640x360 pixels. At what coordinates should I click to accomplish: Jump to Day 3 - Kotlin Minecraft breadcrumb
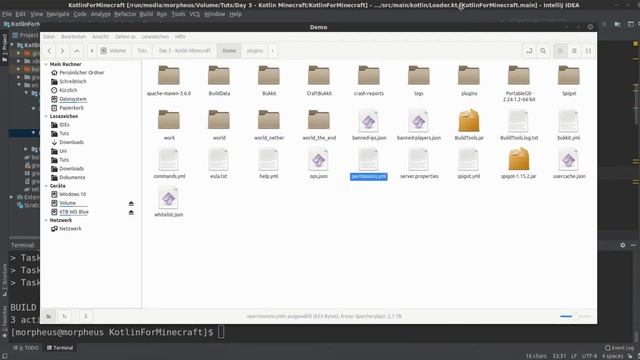point(184,51)
